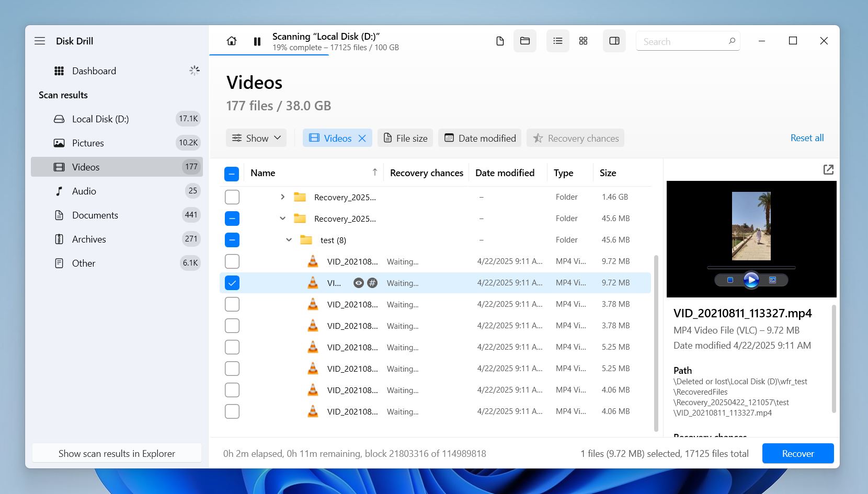868x494 pixels.
Task: Switch to folder view icon in toolbar
Action: (525, 41)
